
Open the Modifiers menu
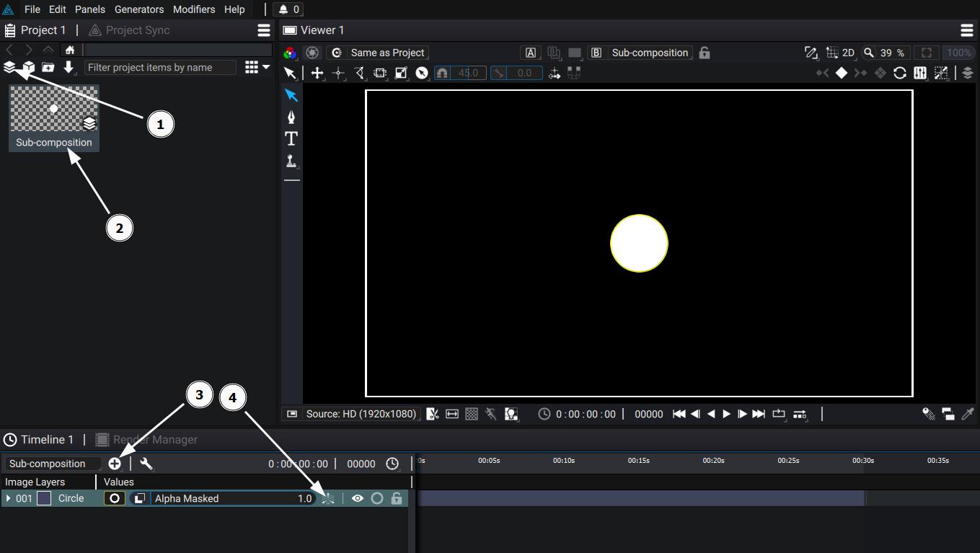click(194, 9)
